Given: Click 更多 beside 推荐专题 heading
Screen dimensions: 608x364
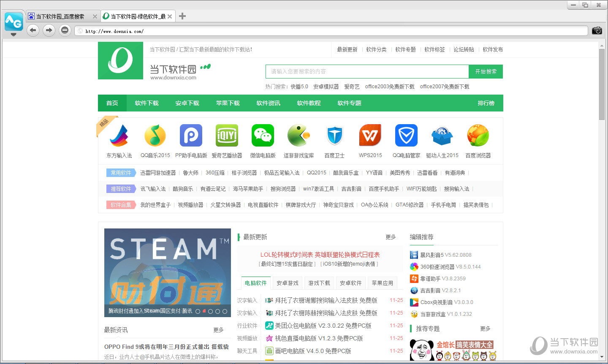Looking at the screenshot, I should (485, 329).
